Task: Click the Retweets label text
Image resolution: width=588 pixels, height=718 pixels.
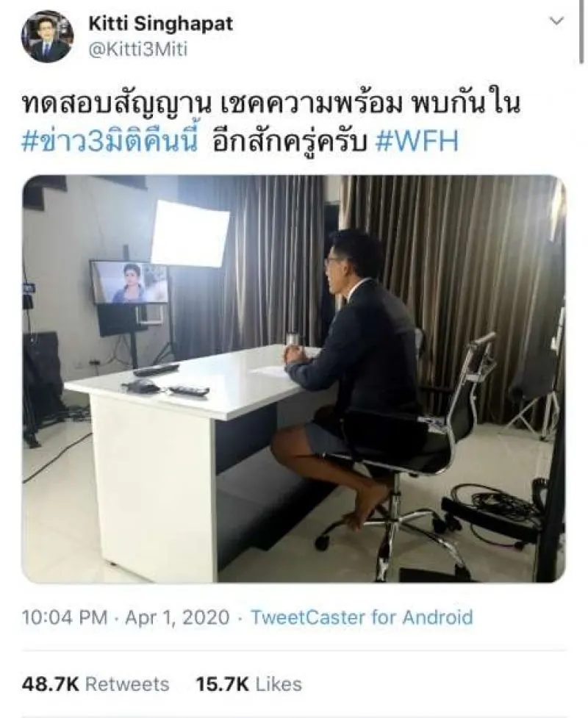Action: pyautogui.click(x=127, y=684)
